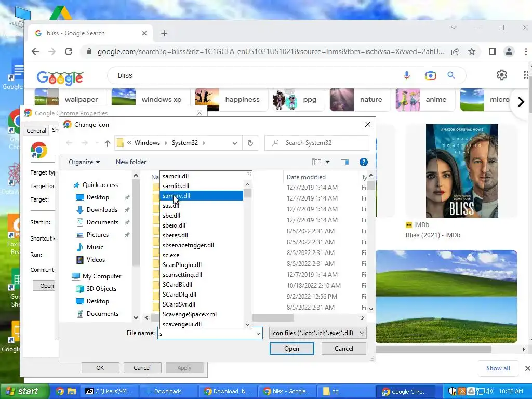Screen dimensions: 532x399
Task: Open the help icon in Change Icon dialog
Action: 363,162
